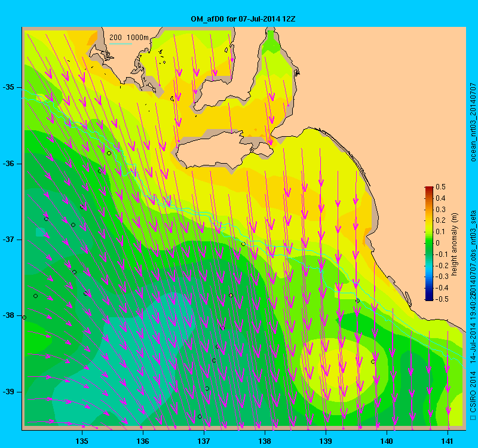Select latitude label -36 on the left axis
Image resolution: width=478 pixels, height=448 pixels.
(x=8, y=163)
